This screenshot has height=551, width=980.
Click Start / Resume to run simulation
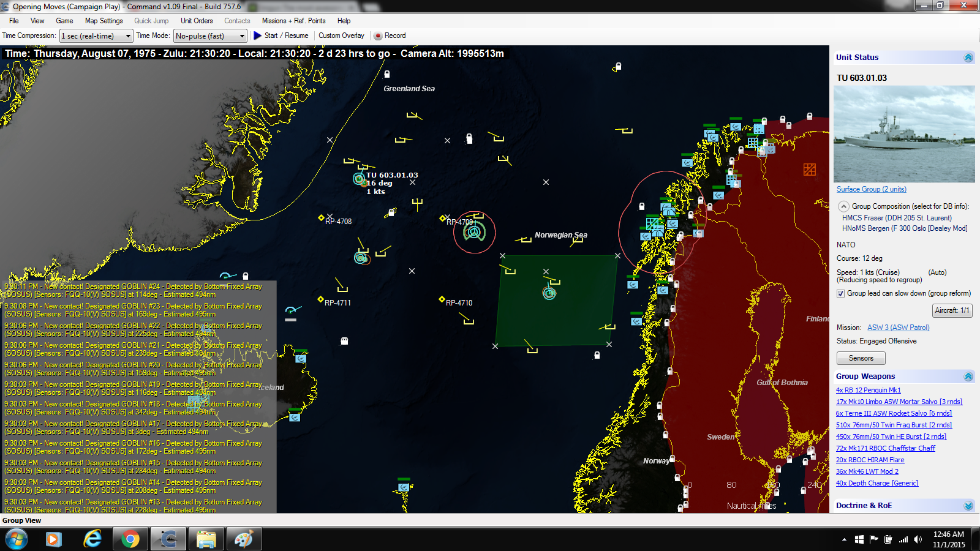pos(281,36)
